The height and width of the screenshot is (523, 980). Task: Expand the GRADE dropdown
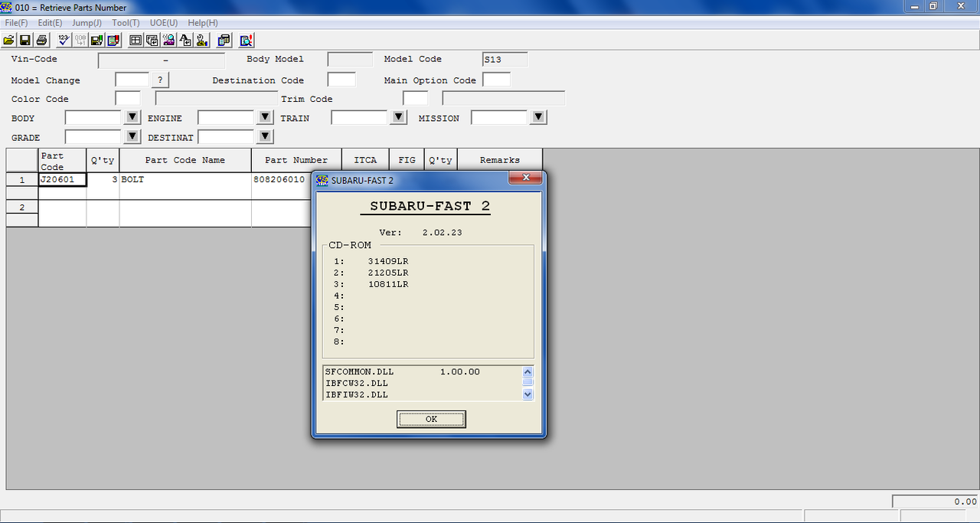pyautogui.click(x=132, y=136)
